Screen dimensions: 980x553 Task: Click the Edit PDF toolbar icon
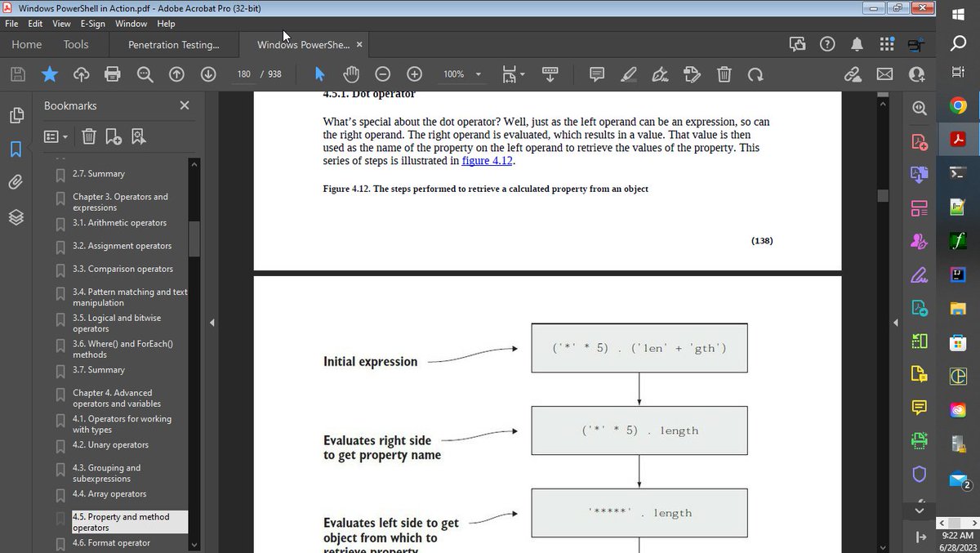pos(692,74)
